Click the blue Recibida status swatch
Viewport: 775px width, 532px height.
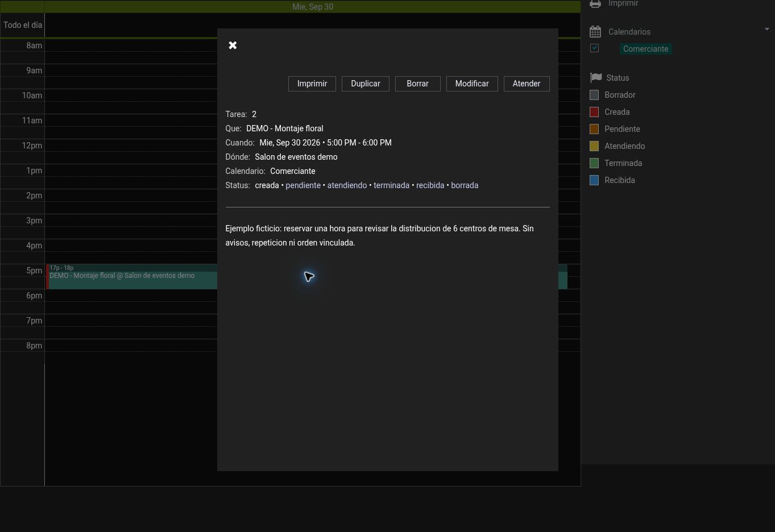tap(594, 180)
